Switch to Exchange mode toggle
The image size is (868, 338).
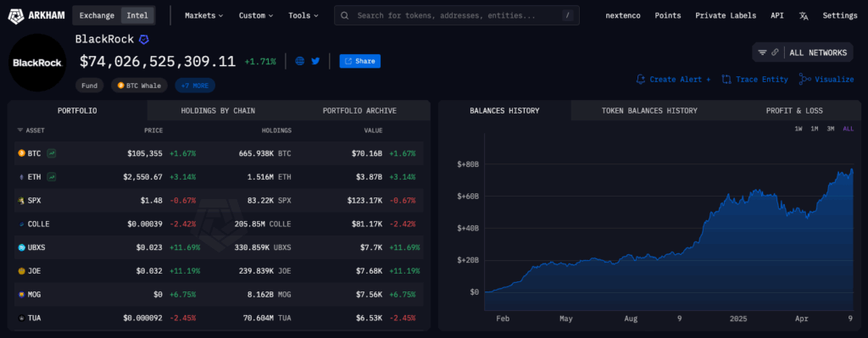(x=97, y=15)
